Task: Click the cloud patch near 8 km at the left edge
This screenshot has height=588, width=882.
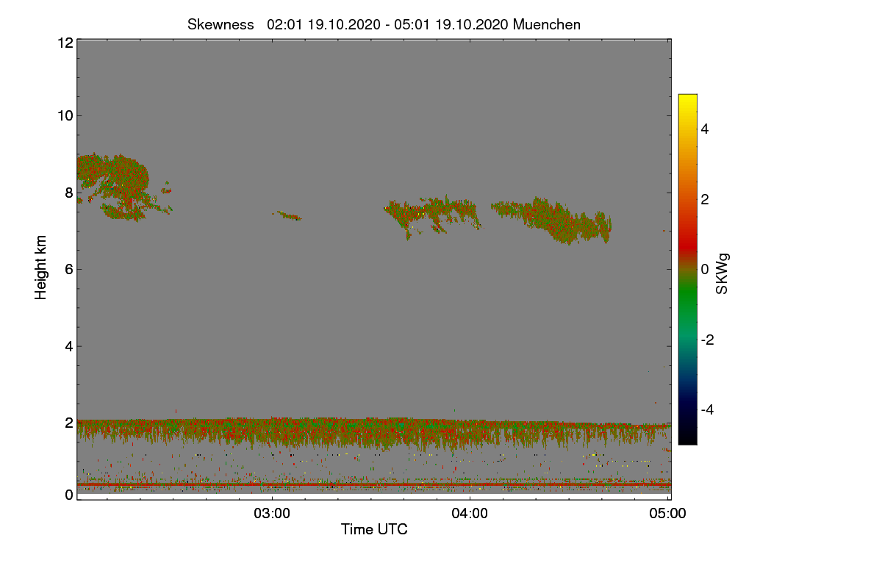Action: 118,187
